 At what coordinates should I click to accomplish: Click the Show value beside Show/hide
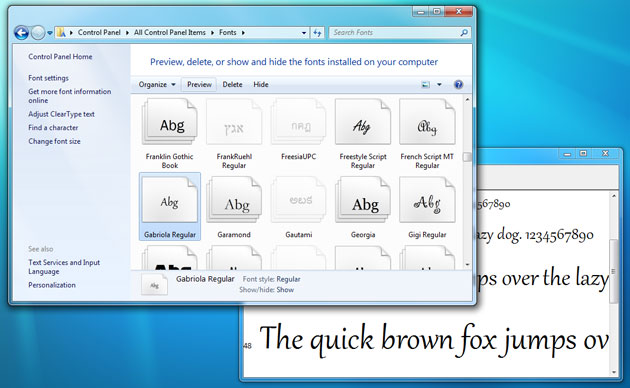[285, 290]
